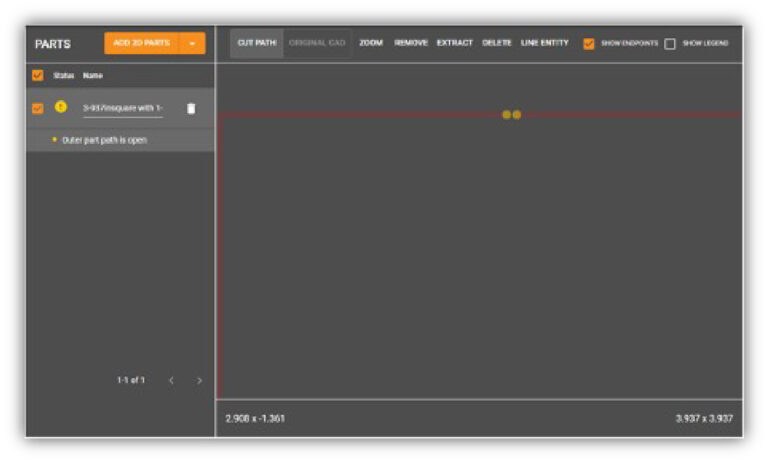Click Line Entity in the toolbar
Viewport: 768px width, 463px height.
pos(545,43)
